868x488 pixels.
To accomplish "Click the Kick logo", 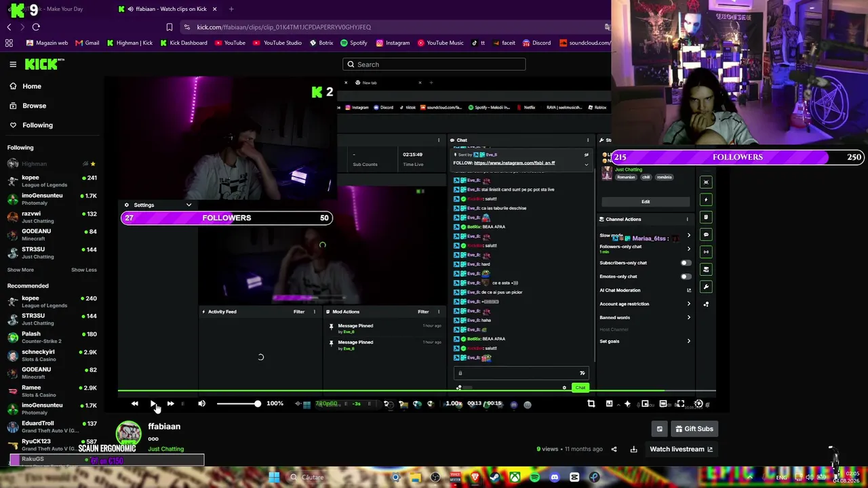I will pyautogui.click(x=45, y=64).
